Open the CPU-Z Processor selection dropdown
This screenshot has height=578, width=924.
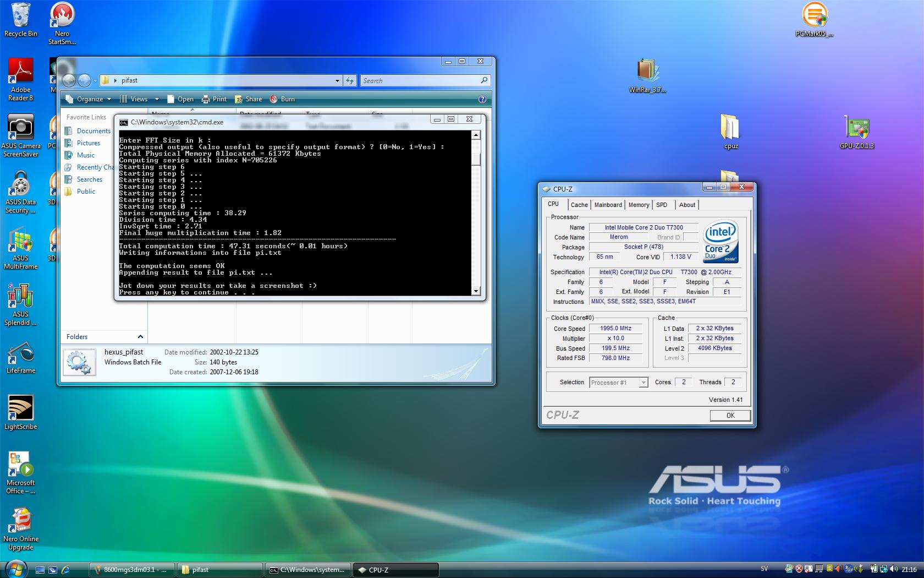643,383
